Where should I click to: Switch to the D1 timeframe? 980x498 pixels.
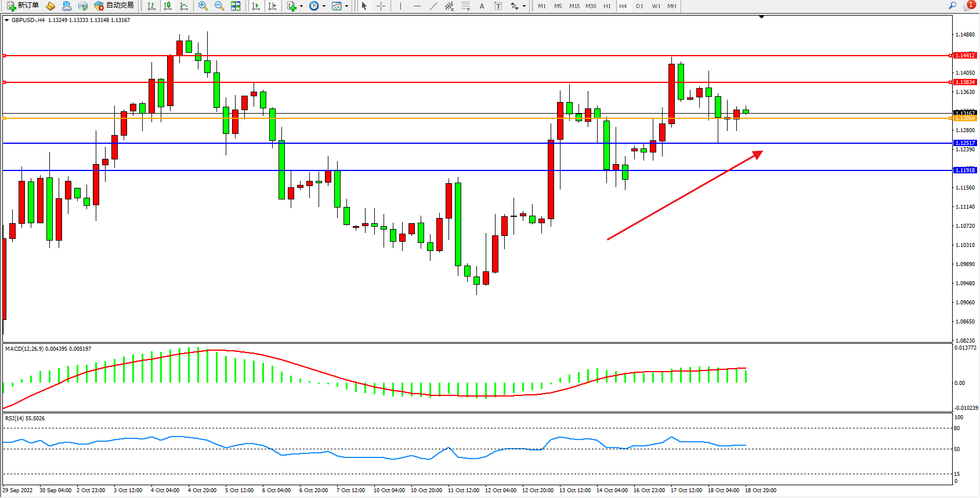pos(639,6)
